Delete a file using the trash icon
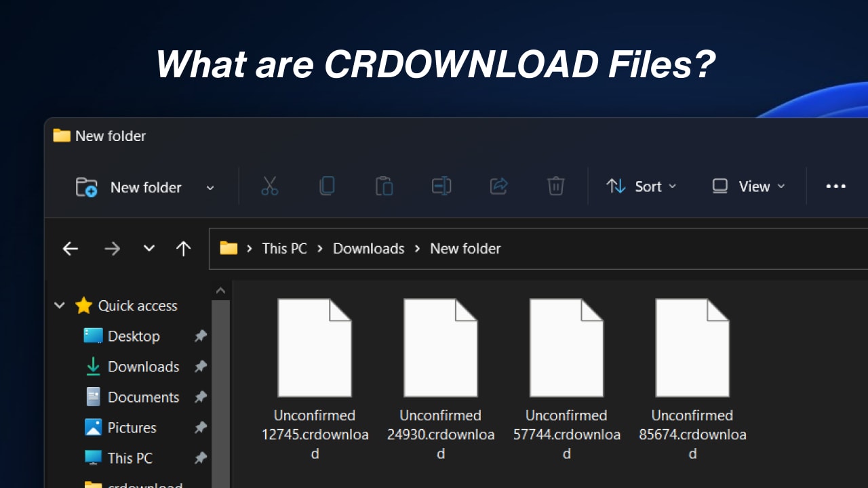This screenshot has width=868, height=488. (555, 186)
